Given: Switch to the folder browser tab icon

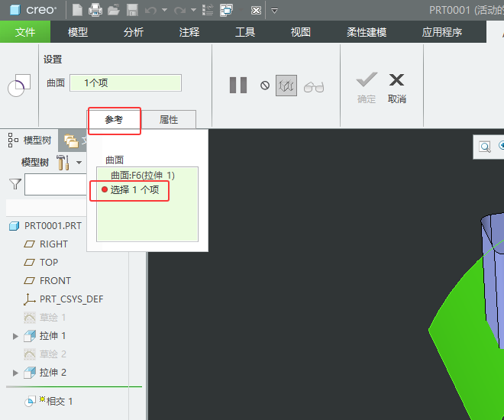Looking at the screenshot, I should click(71, 141).
